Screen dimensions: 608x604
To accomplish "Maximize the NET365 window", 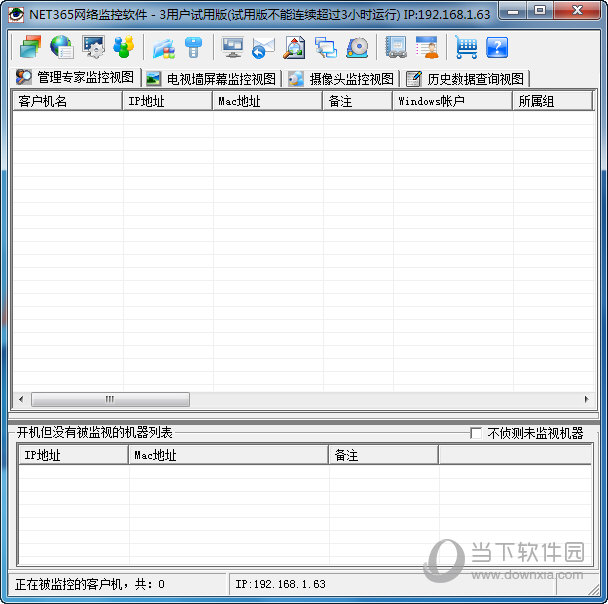I will tap(540, 11).
